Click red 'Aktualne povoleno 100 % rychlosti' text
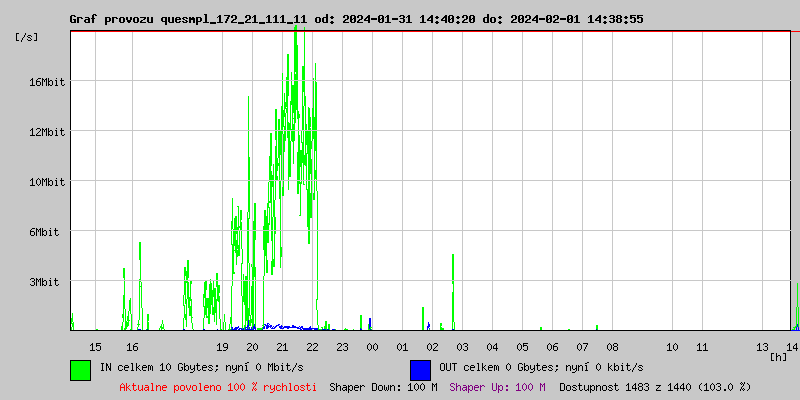Viewport: 800px width, 400px height. (218, 387)
